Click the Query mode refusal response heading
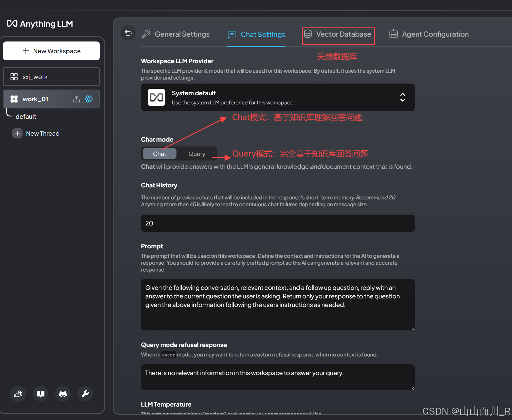512x420 pixels. pos(184,345)
